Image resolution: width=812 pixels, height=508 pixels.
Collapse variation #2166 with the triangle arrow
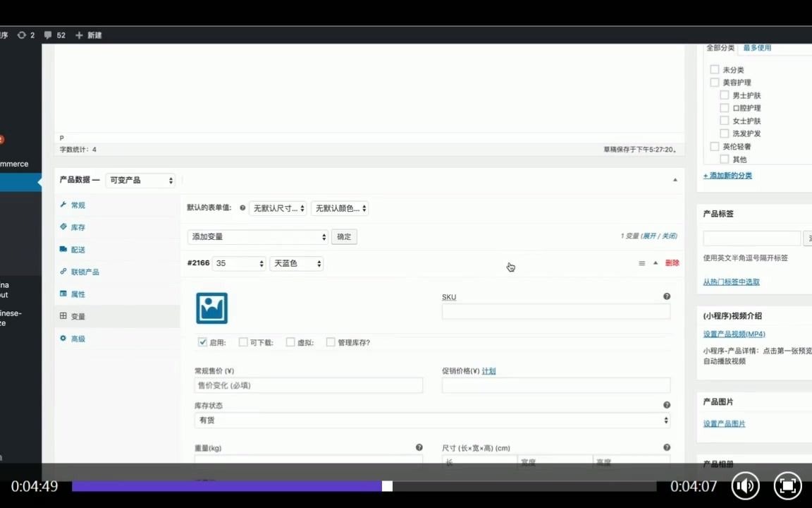[655, 262]
